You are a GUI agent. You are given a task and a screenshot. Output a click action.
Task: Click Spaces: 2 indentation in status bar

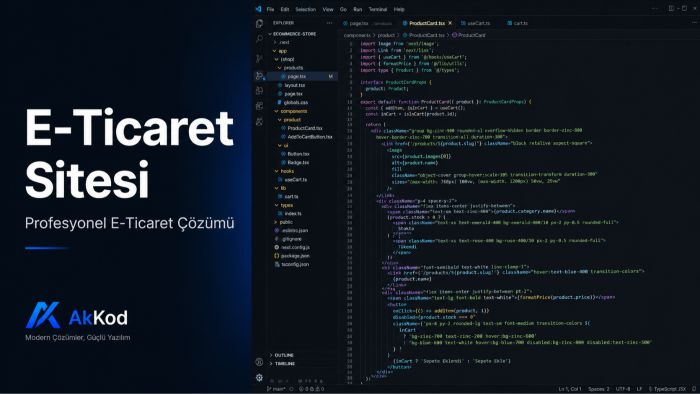click(x=599, y=389)
